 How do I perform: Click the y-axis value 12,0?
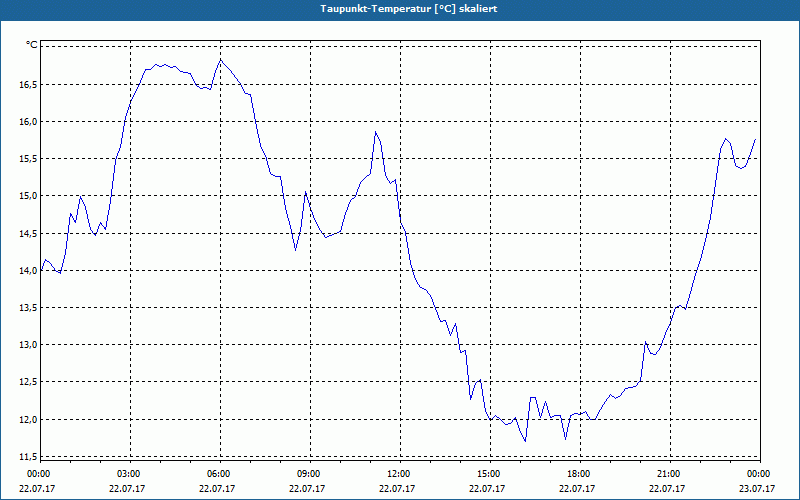pos(28,419)
